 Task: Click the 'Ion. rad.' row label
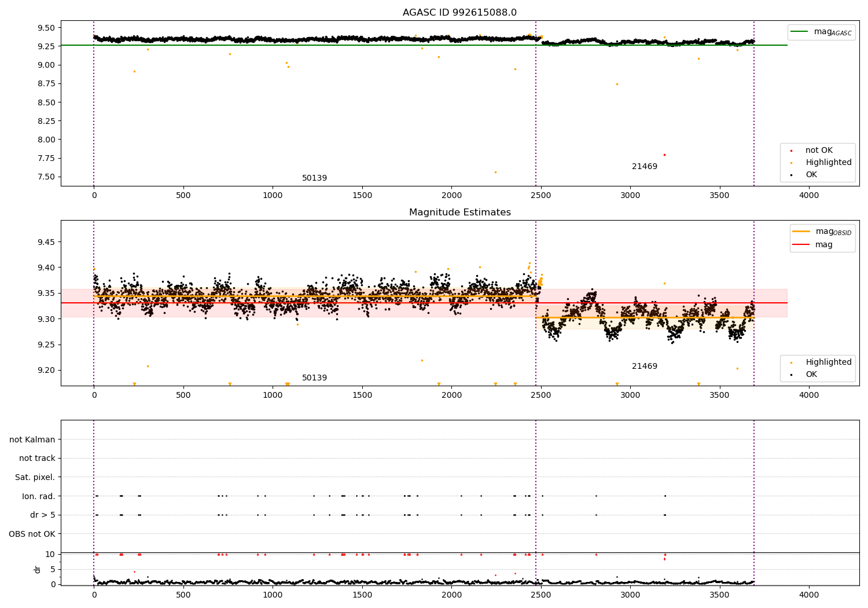pos(39,496)
